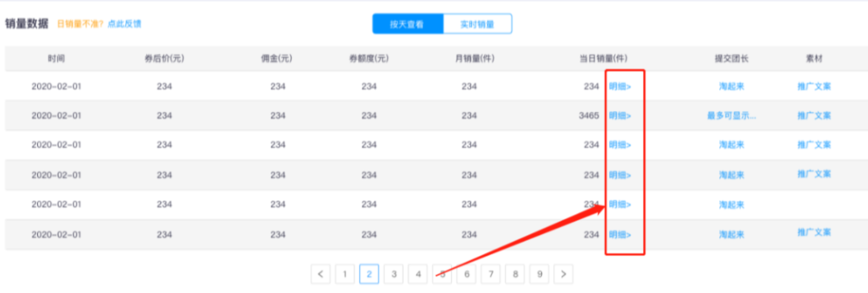Click the 提交团长 column header
The image size is (868, 293).
click(732, 58)
